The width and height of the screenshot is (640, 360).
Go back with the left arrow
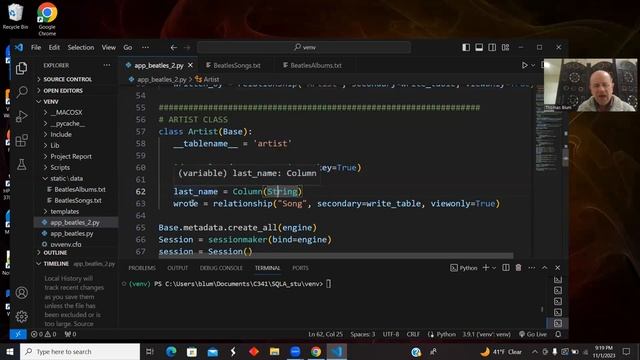coord(174,47)
